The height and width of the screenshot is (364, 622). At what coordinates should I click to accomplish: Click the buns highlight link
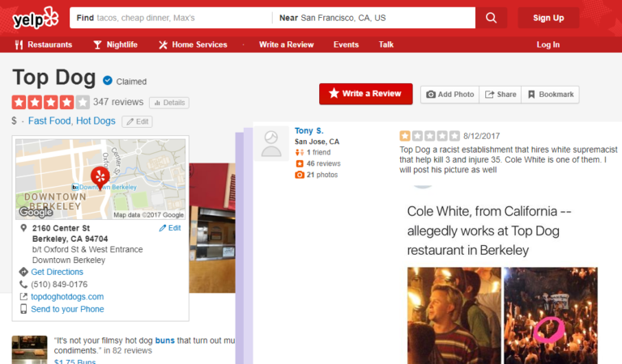click(164, 341)
